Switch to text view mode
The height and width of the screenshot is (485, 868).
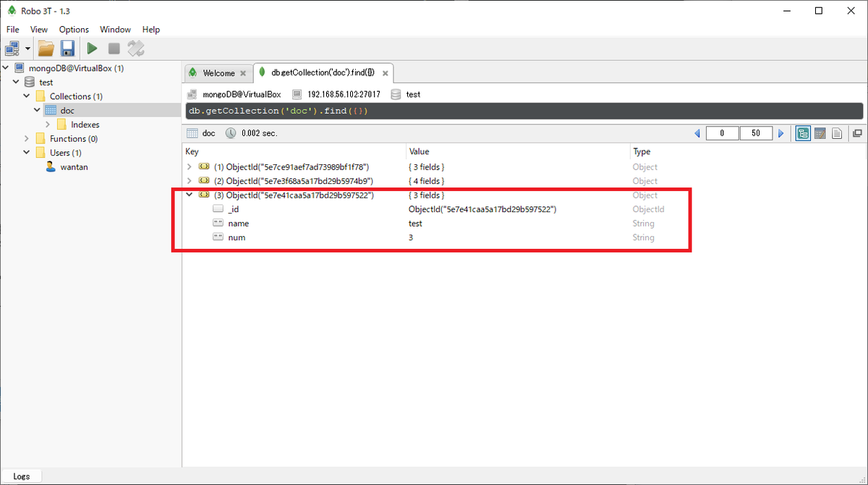click(x=837, y=133)
